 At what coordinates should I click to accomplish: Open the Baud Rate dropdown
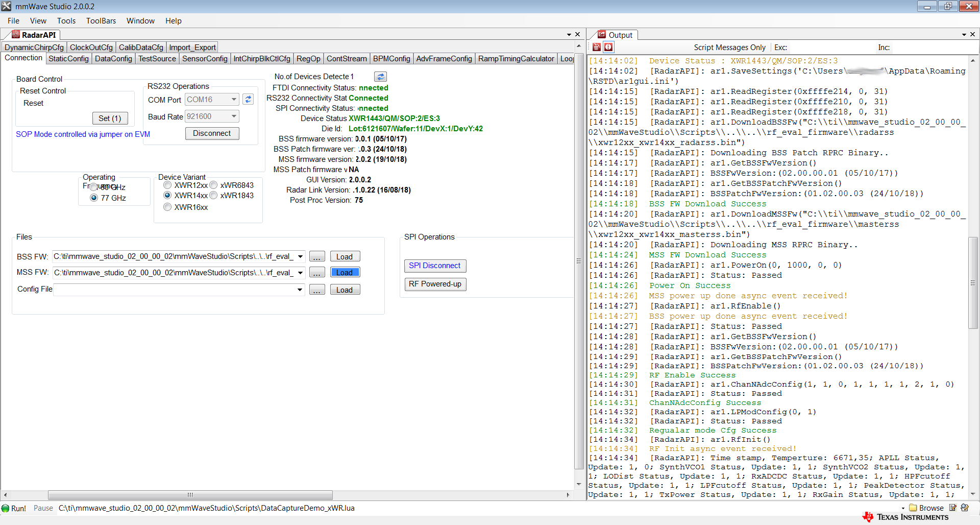(234, 116)
